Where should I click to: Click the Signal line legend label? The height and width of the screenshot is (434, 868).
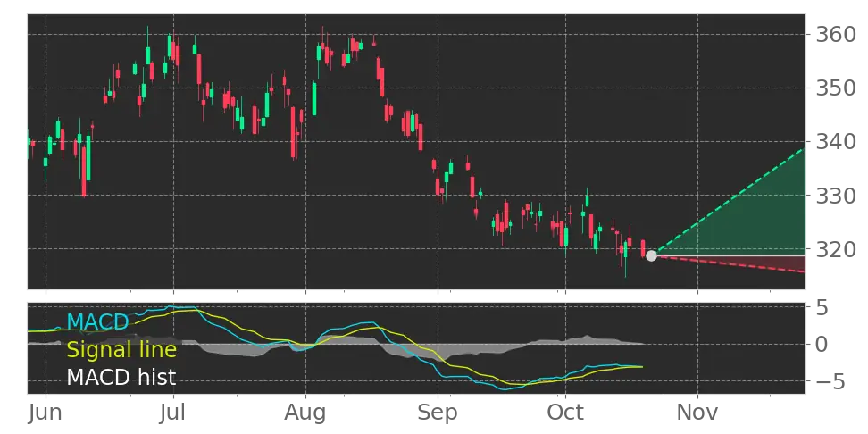121,350
